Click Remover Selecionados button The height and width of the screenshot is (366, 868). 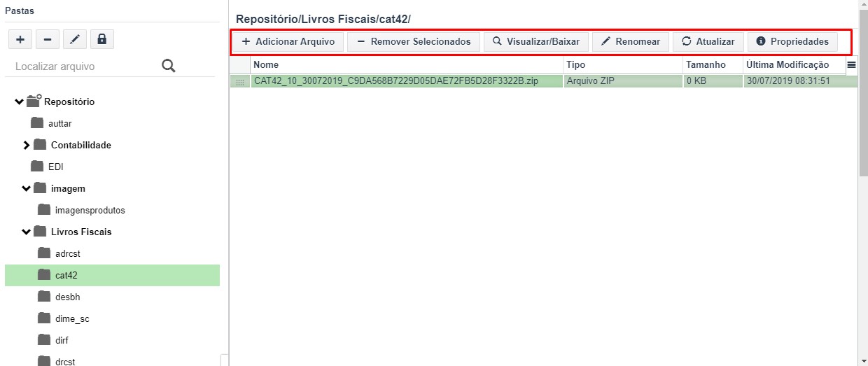point(414,41)
